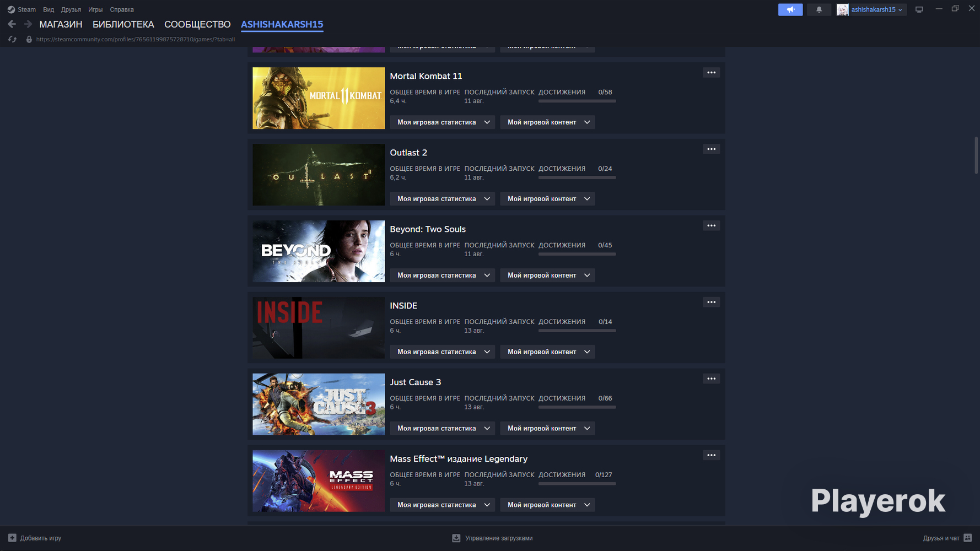Screen dimensions: 980x551
Task: Switch to the МАГАЗИН tab
Action: [61, 24]
